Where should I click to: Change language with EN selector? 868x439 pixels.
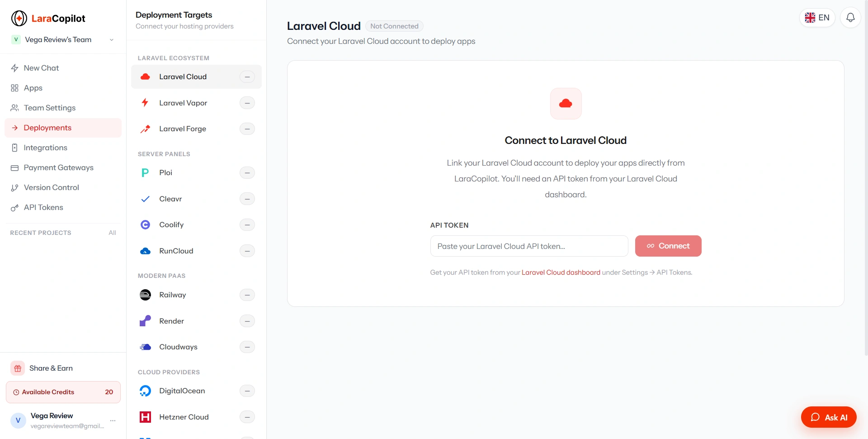click(817, 18)
